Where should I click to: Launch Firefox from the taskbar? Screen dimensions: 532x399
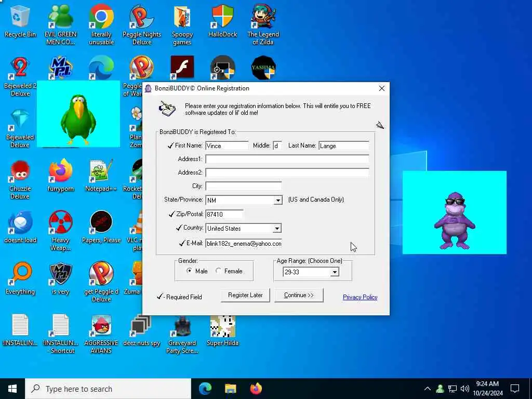pos(256,389)
